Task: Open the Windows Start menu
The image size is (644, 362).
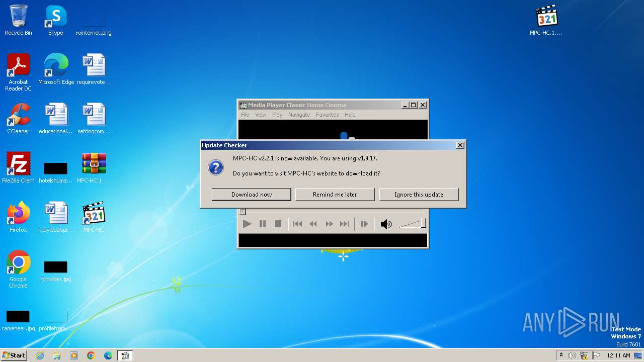Action: pos(14,355)
